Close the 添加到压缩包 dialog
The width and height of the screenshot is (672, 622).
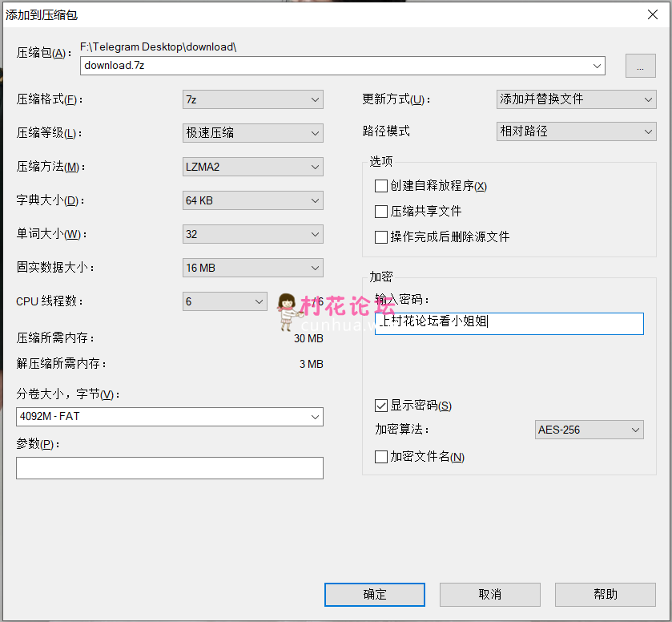(653, 15)
